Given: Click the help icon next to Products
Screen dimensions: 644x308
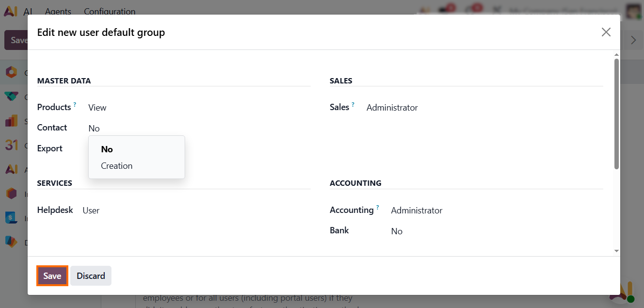Looking at the screenshot, I should point(75,105).
